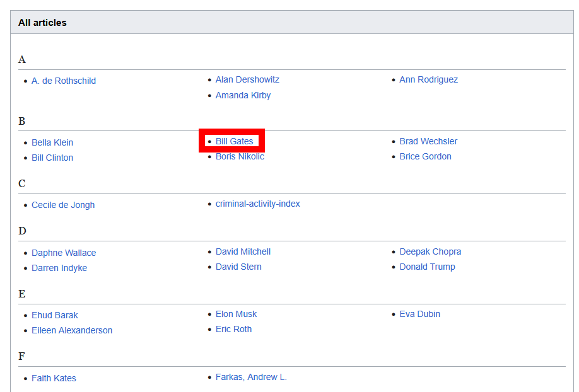Click the Ehud Barak article link
Screen dimensions: 579x392
click(x=55, y=315)
